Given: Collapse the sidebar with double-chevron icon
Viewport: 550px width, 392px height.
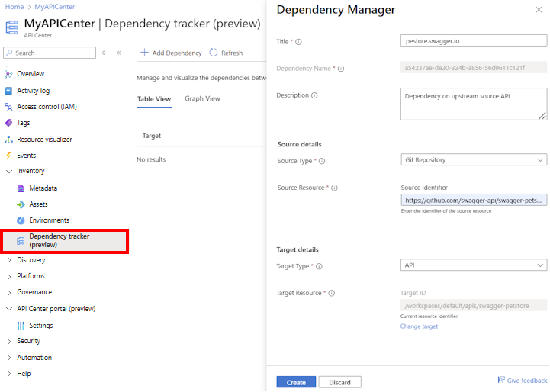Looking at the screenshot, I should point(119,53).
